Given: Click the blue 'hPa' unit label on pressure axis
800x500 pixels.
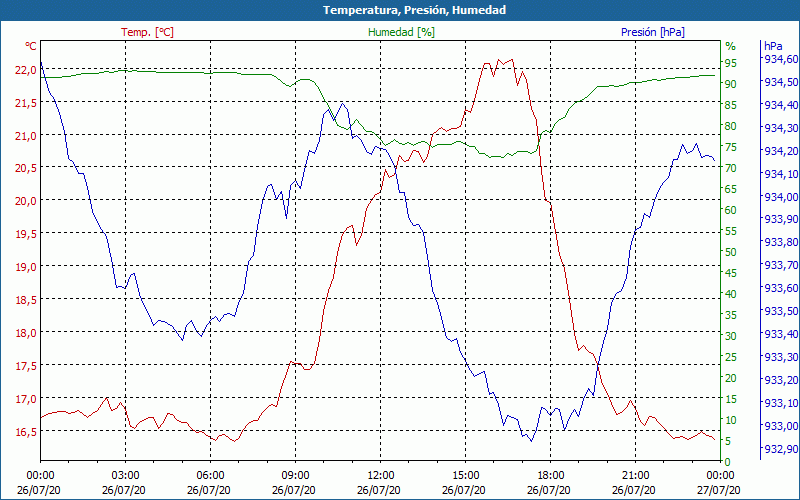Looking at the screenshot, I should click(773, 46).
